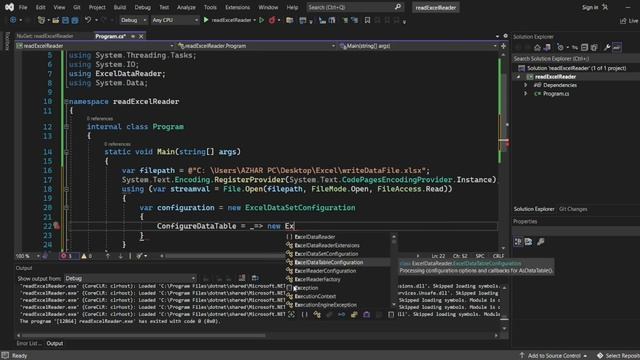Close the Program.cs tab
This screenshot has height=360, width=640.
(x=141, y=36)
